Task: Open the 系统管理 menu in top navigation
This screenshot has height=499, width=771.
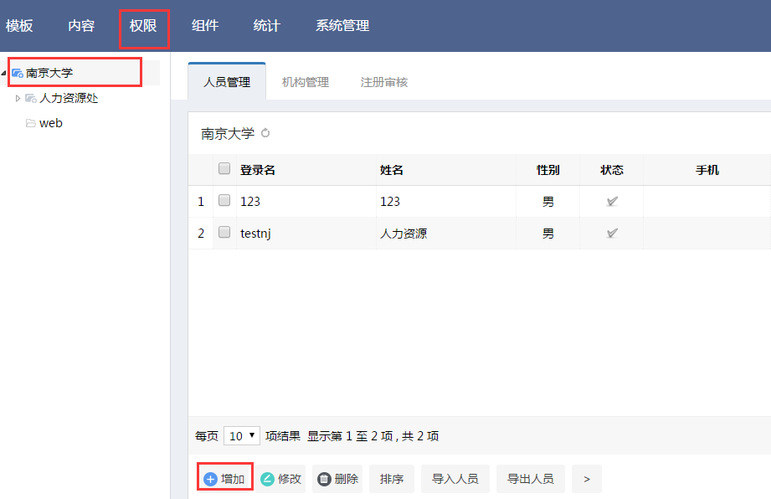Action: click(x=342, y=26)
